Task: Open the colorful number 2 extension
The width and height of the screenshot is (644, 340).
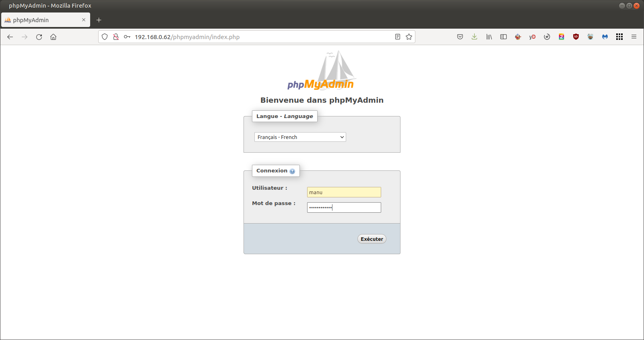Action: point(561,37)
